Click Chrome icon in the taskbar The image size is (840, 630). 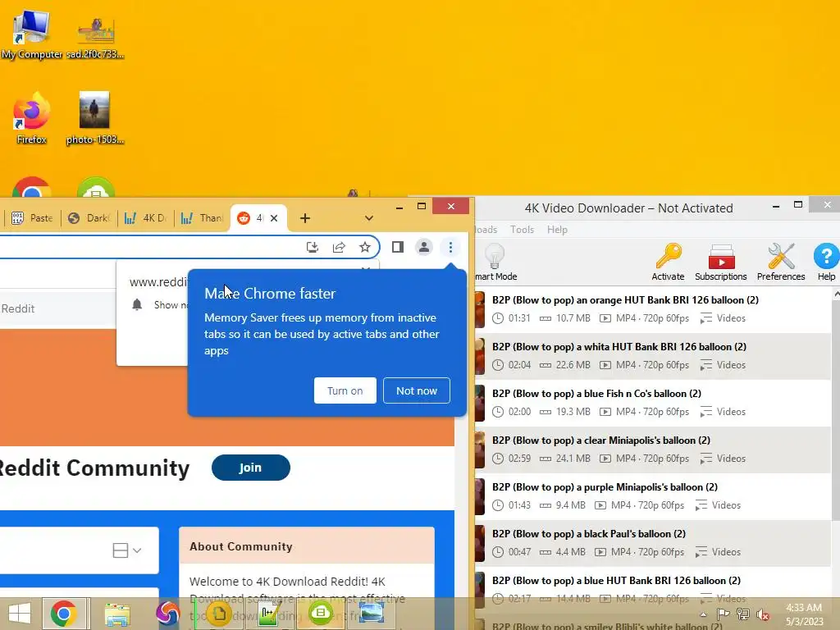pos(64,614)
